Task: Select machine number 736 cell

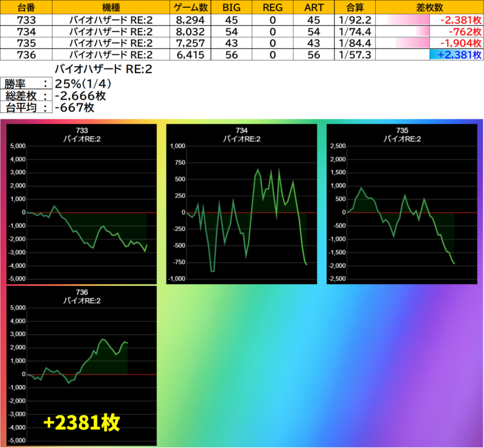Action: [26, 54]
